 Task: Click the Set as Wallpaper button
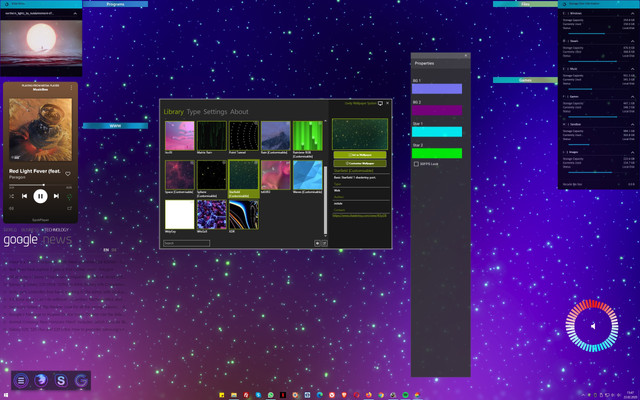click(360, 155)
